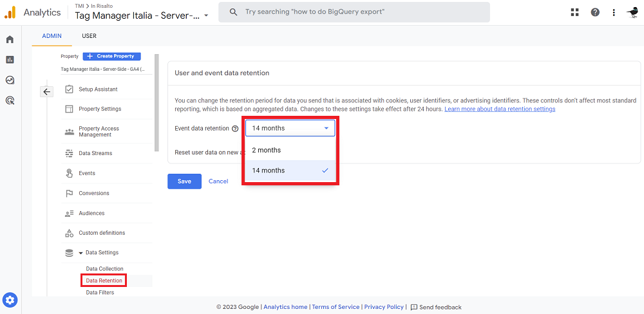Click the bird account avatar
Image resolution: width=644 pixels, height=314 pixels.
pos(632,12)
